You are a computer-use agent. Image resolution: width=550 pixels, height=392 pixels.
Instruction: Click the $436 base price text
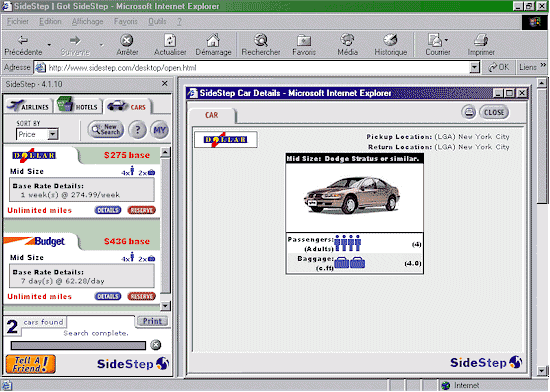pyautogui.click(x=127, y=241)
